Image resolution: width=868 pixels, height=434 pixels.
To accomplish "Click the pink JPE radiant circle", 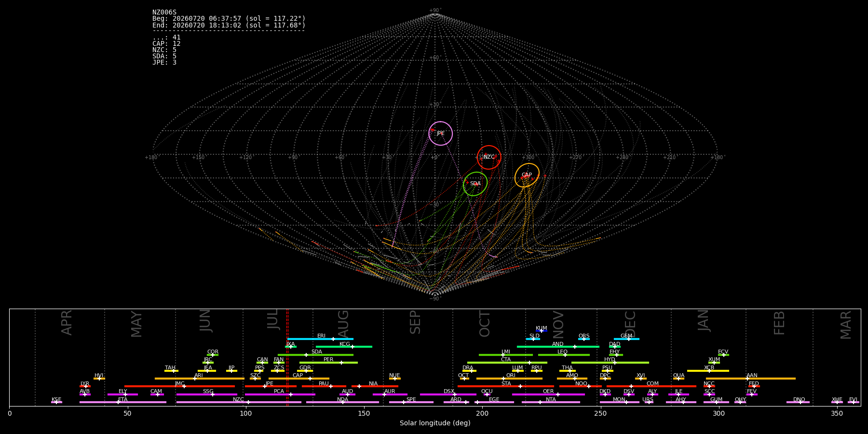I will point(440,134).
